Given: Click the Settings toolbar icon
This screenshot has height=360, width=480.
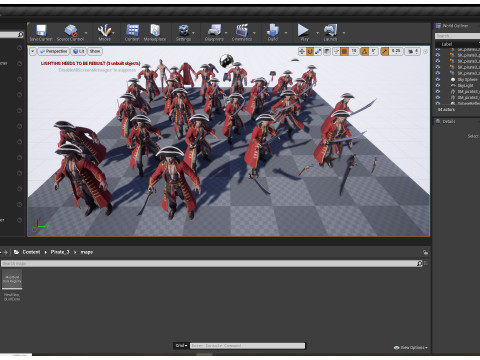Looking at the screenshot, I should tap(184, 31).
